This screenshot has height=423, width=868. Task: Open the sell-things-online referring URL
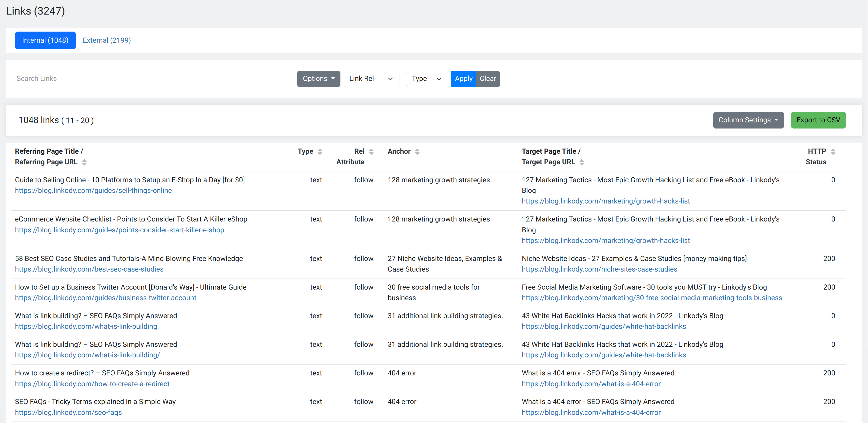point(93,191)
